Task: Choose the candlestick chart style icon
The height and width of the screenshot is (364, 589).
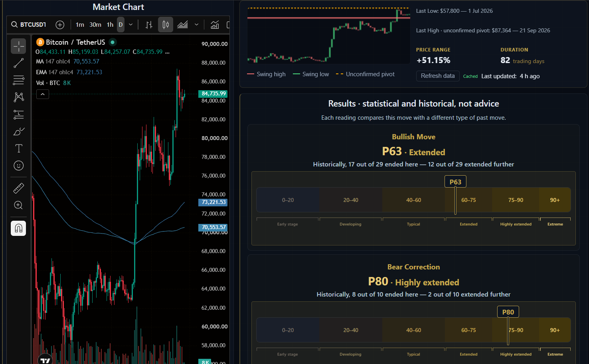Action: (x=166, y=25)
